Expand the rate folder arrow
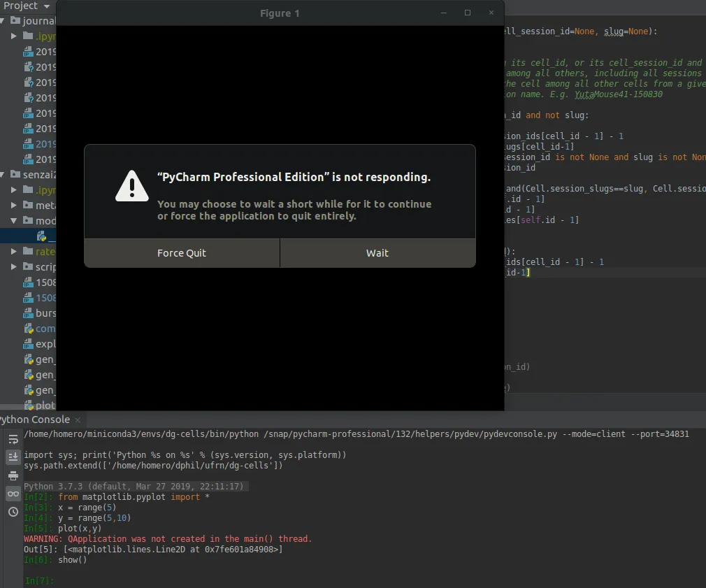The width and height of the screenshot is (706, 588). [13, 251]
